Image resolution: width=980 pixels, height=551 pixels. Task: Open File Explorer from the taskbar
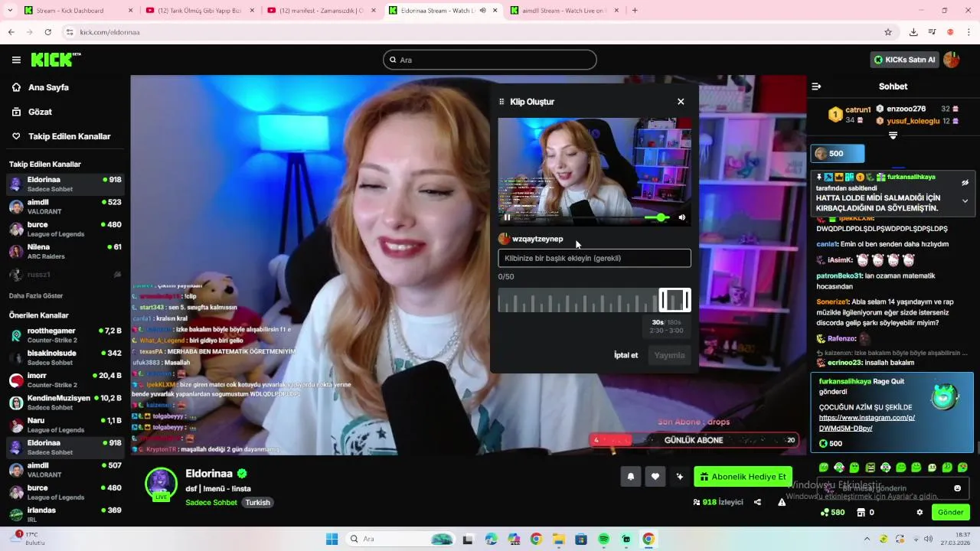(559, 539)
